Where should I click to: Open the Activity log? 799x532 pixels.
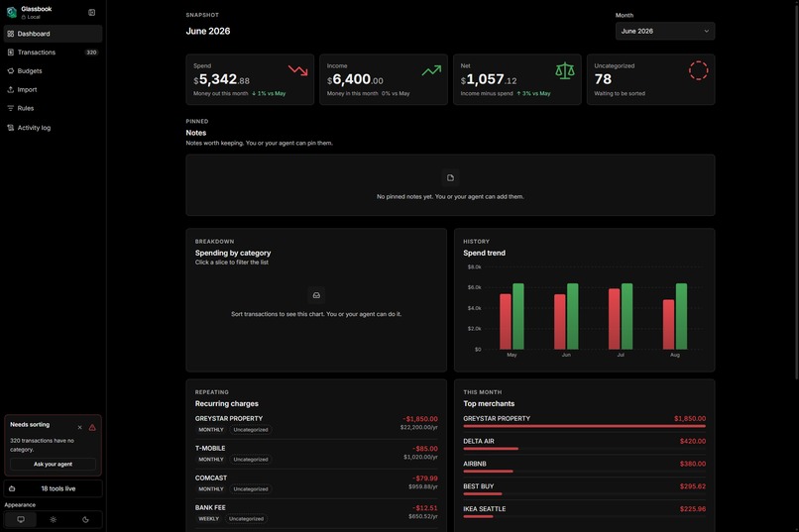[53, 128]
